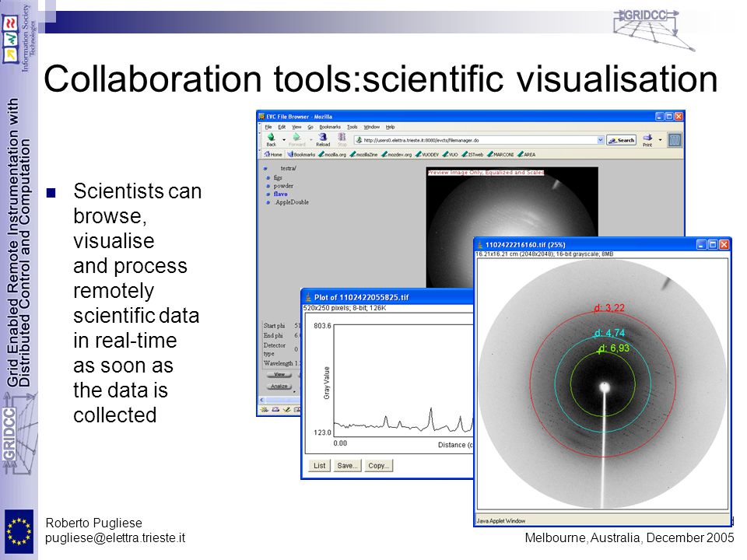This screenshot has width=747, height=560.
Task: Click the greyed Forward arrow icon in Mozilla
Action: [x=296, y=137]
